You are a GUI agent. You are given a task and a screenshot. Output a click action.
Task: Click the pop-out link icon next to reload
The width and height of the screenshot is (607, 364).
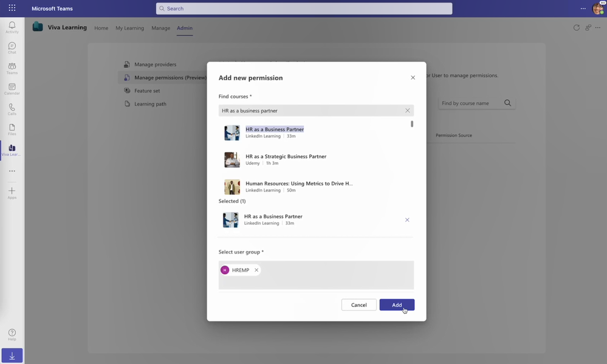pyautogui.click(x=588, y=27)
